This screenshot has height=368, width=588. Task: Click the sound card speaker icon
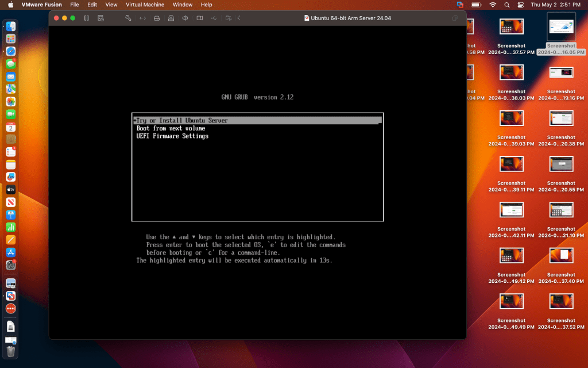click(185, 18)
